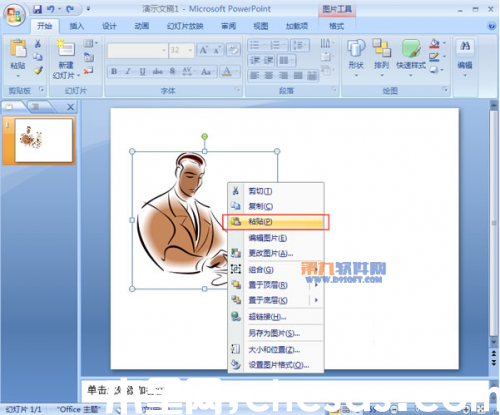Toggle align text left
Image resolution: width=500 pixels, height=415 pixels.
(255, 76)
